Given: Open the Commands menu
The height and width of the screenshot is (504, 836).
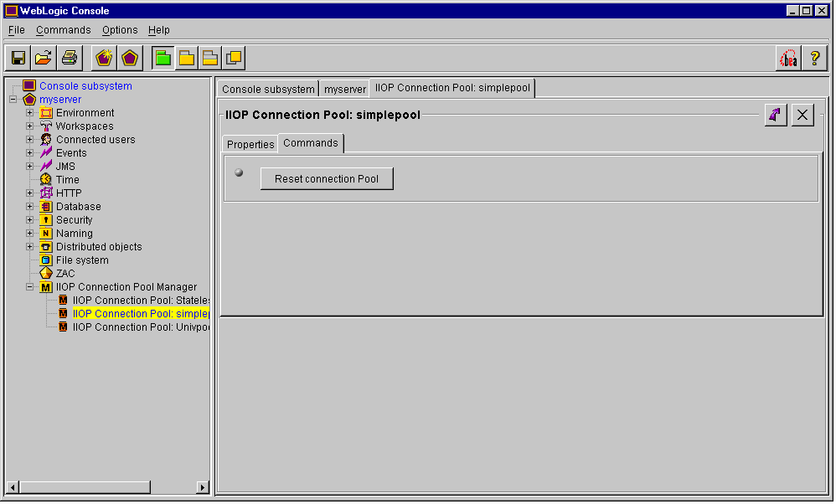Looking at the screenshot, I should point(64,30).
